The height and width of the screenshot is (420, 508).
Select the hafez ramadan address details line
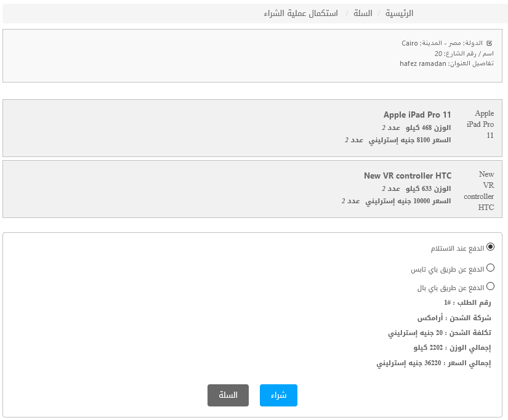(x=447, y=63)
